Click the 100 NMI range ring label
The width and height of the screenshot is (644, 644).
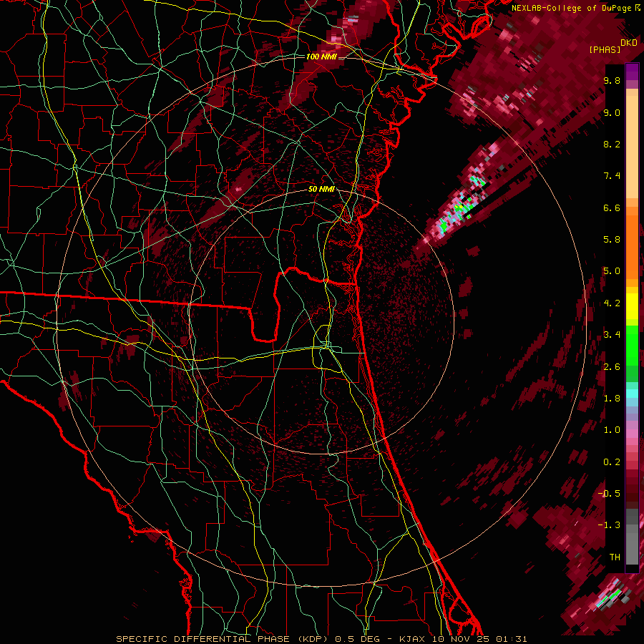pos(321,57)
